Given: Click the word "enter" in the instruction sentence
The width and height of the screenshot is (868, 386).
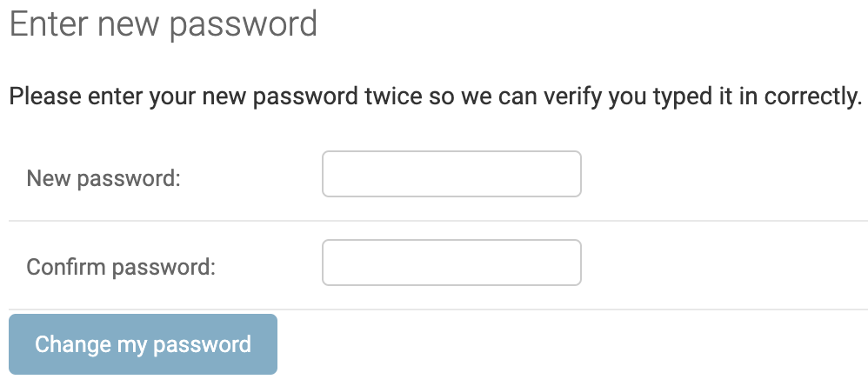Looking at the screenshot, I should [x=117, y=96].
